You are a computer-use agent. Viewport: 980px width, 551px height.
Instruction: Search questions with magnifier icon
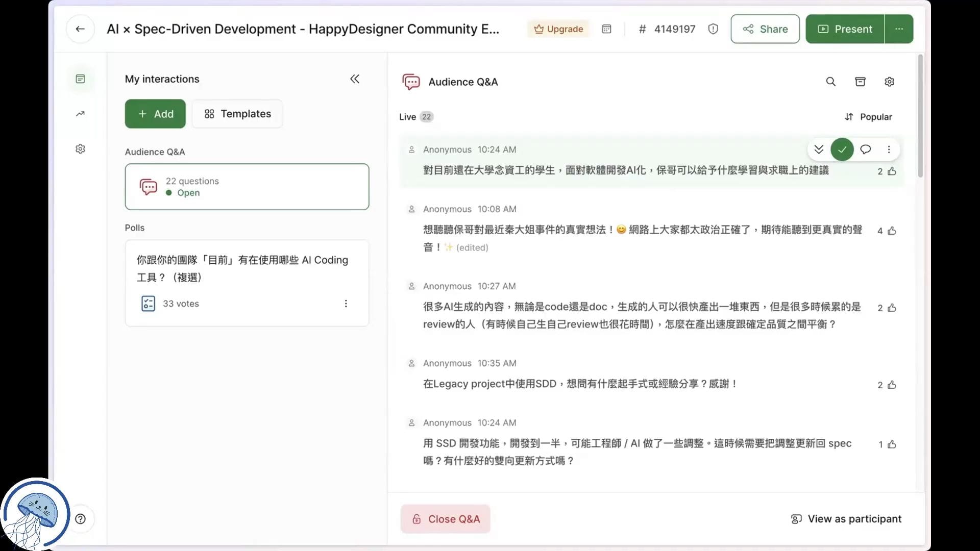(831, 82)
